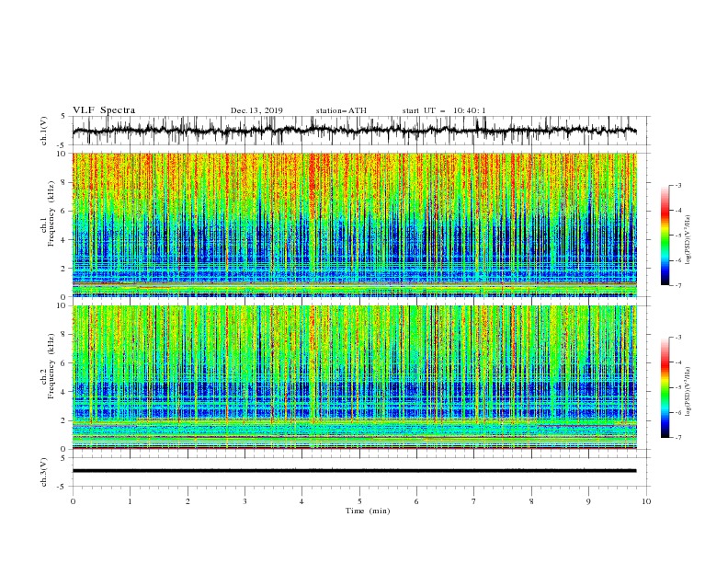
Task: Click the 'VLF Spectra' title text
Action: 104,110
